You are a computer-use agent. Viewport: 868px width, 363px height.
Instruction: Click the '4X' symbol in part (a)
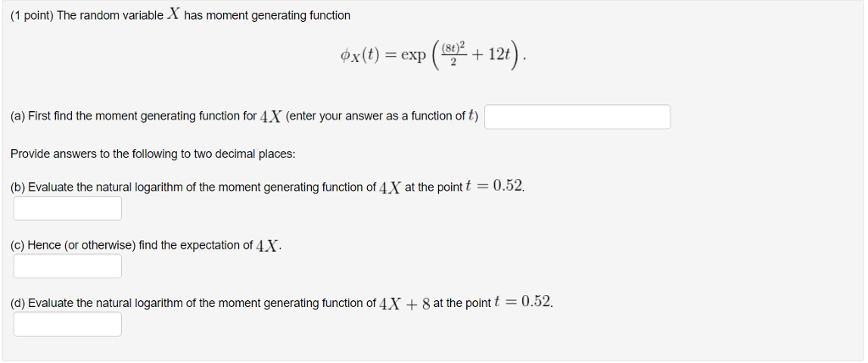pyautogui.click(x=271, y=116)
